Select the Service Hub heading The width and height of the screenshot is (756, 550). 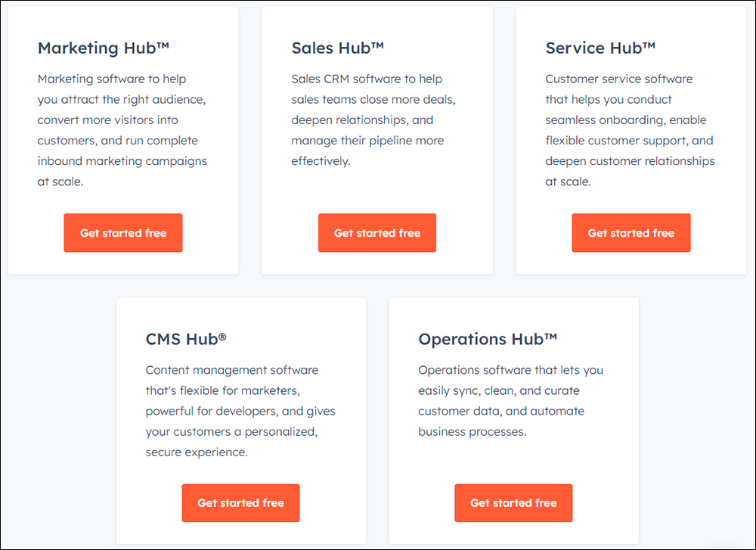[x=600, y=48]
